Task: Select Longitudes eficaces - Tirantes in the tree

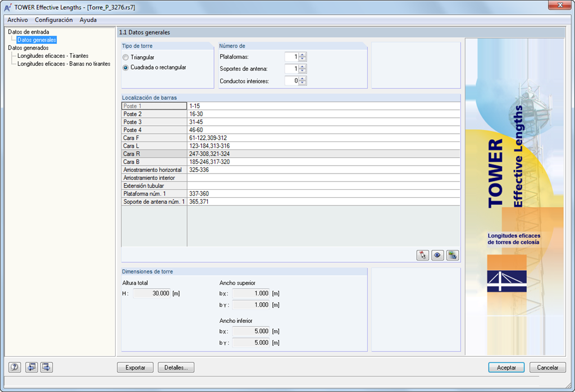Action: (53, 56)
